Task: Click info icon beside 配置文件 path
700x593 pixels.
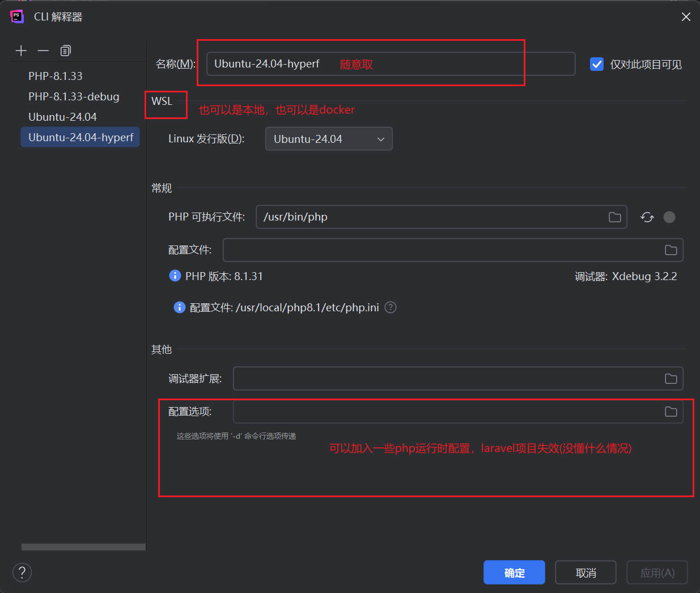Action: pos(180,307)
